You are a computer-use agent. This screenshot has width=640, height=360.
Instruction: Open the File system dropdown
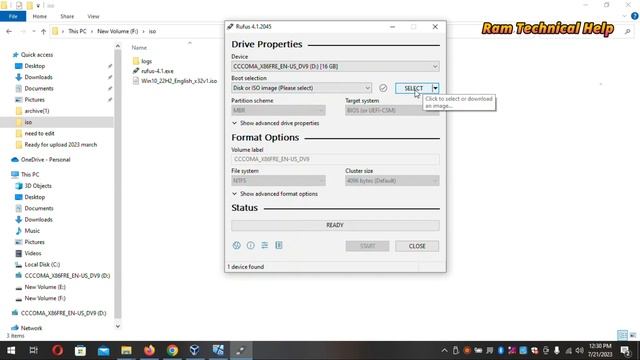(278, 180)
